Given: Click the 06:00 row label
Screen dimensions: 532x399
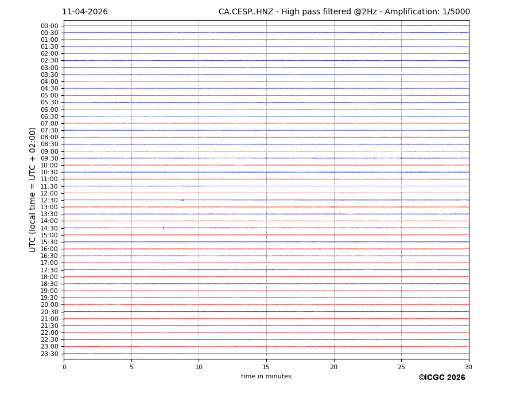Looking at the screenshot, I should pyautogui.click(x=49, y=109).
